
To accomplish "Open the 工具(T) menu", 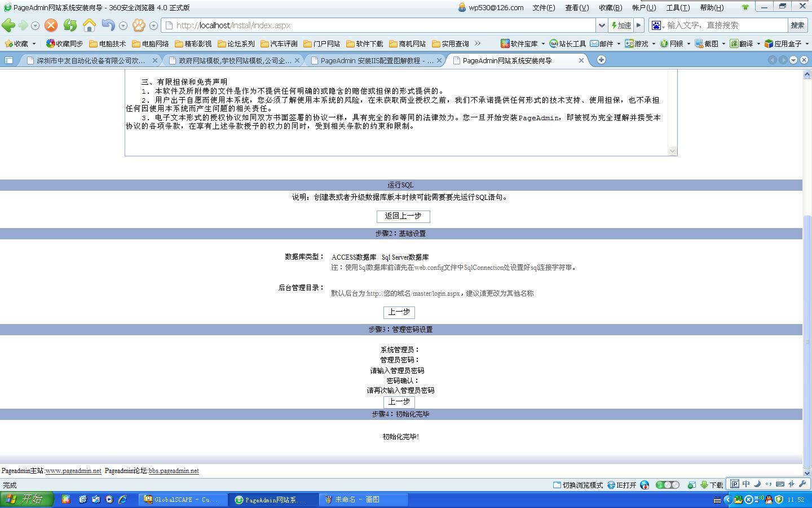I will [677, 7].
